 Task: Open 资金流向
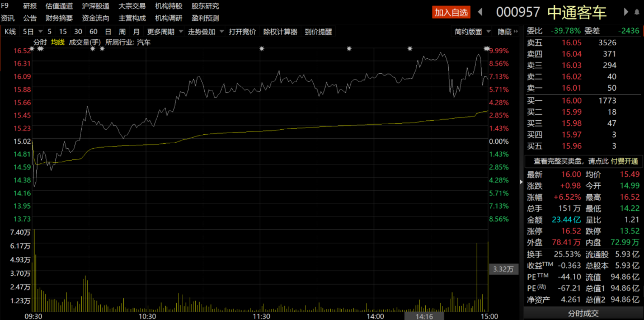[96, 18]
